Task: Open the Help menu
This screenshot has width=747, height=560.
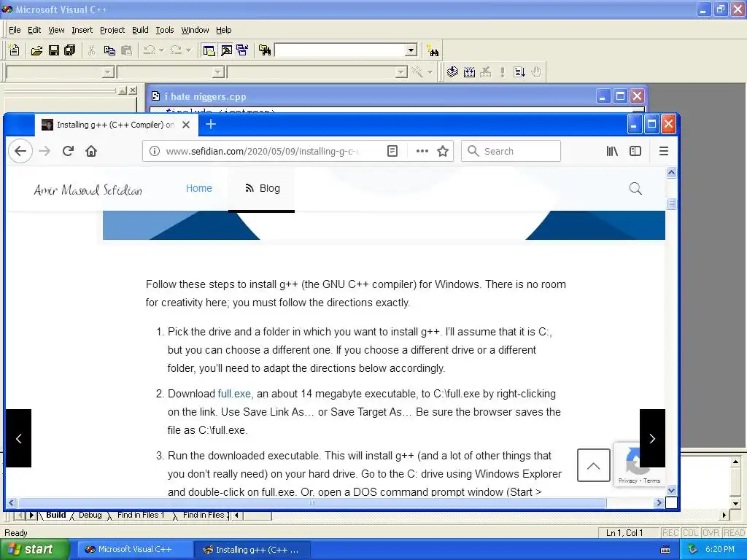Action: (223, 30)
